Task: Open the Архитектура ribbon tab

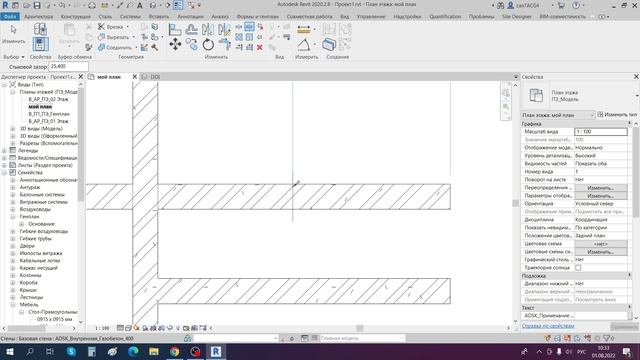Action: click(x=38, y=17)
